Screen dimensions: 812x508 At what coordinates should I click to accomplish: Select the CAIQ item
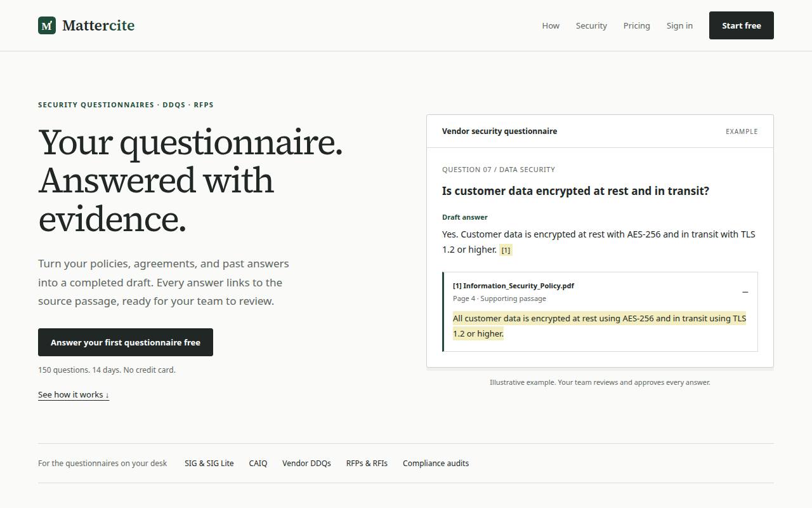tap(258, 463)
